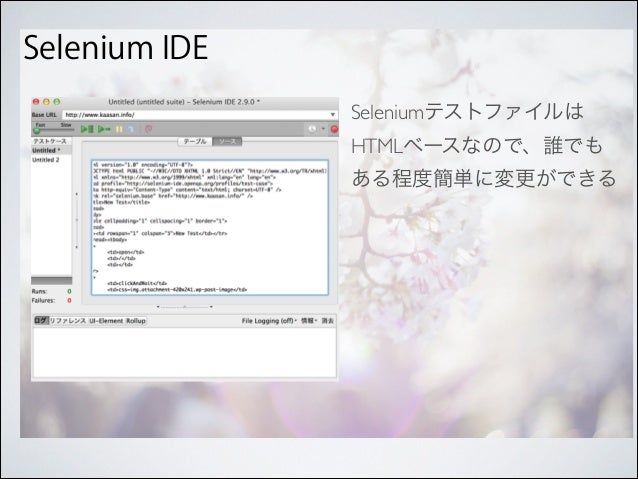The height and width of the screenshot is (479, 638).
Task: Open the 情報 log level dropdown
Action: pyautogui.click(x=309, y=321)
